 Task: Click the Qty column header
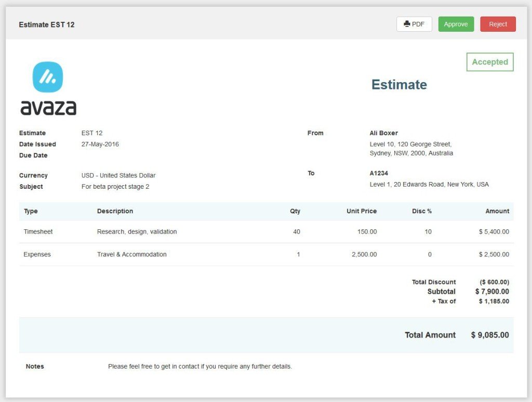click(295, 211)
